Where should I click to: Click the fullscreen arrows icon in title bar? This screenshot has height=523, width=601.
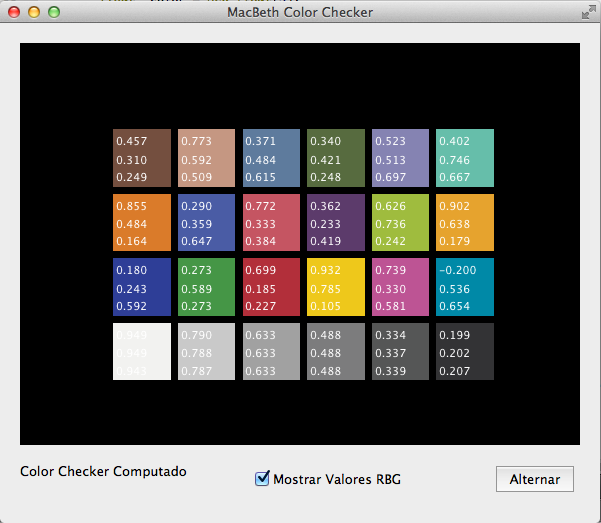pyautogui.click(x=588, y=12)
